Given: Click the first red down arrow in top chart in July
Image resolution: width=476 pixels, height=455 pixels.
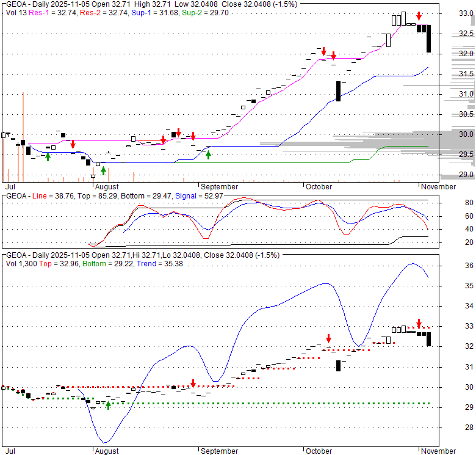Looking at the screenshot, I should coord(73,144).
